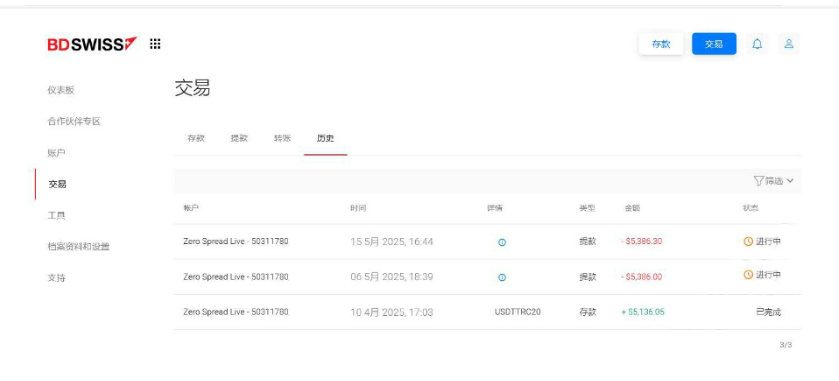This screenshot has width=839, height=381.
Task: Open notifications bell icon
Action: 757,44
